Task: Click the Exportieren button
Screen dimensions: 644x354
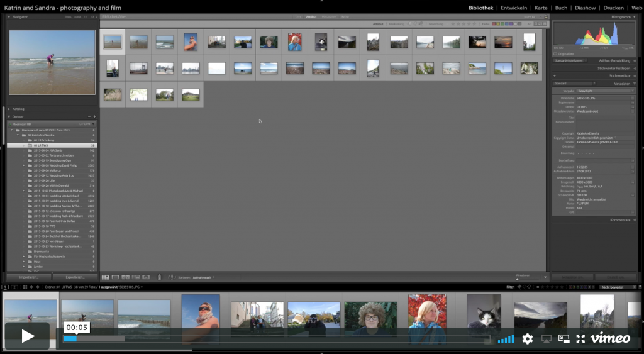Action: [x=75, y=277]
